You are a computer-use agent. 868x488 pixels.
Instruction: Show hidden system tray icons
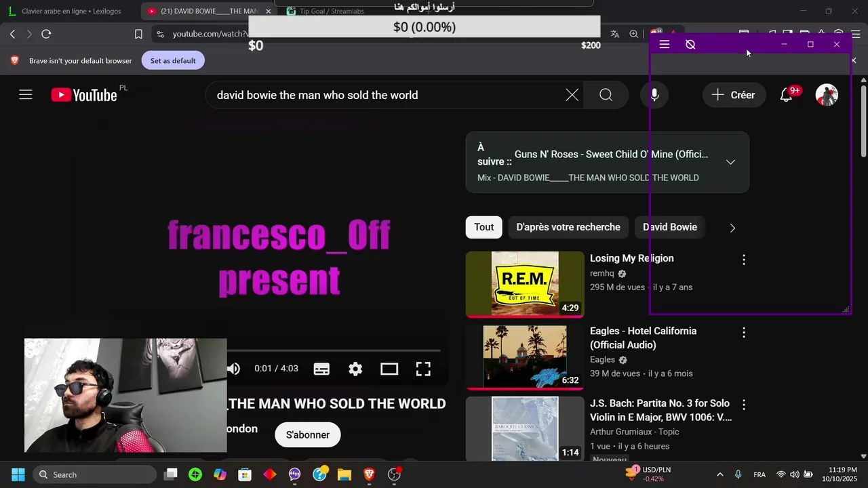point(719,474)
